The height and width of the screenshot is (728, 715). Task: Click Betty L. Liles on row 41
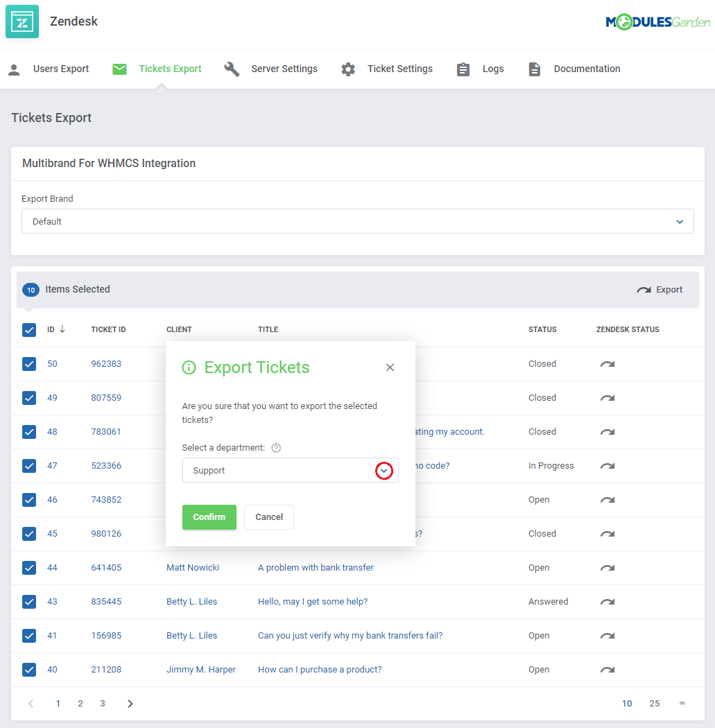tap(191, 636)
